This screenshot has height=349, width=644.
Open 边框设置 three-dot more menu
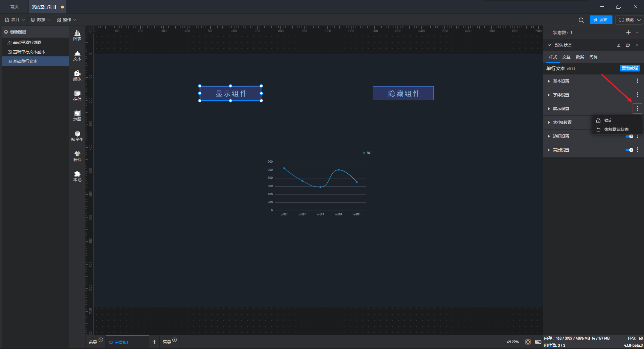pos(638,136)
